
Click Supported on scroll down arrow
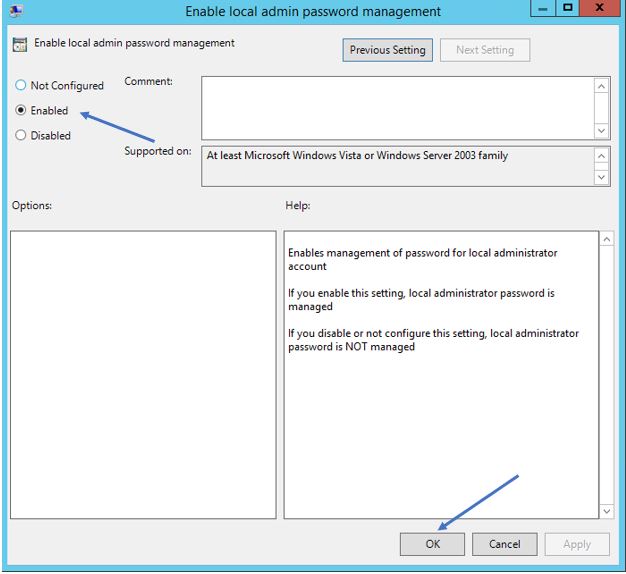[x=602, y=177]
